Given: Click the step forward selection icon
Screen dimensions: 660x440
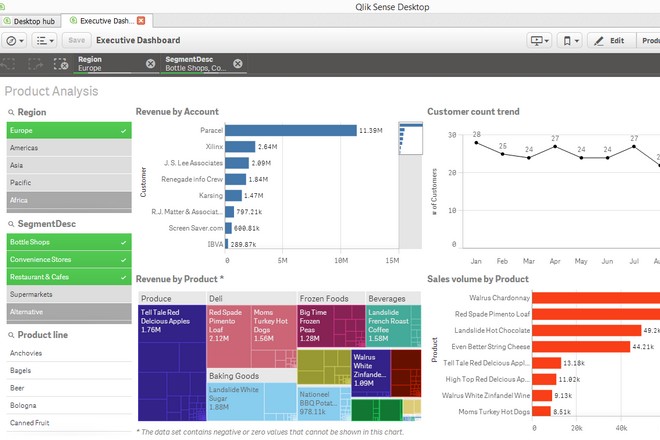Looking at the screenshot, I should click(x=36, y=64).
